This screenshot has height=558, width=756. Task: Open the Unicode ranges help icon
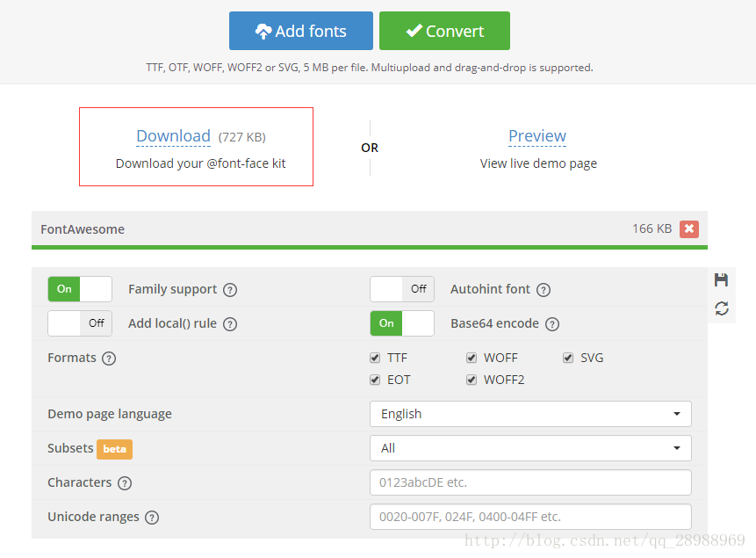tap(152, 518)
